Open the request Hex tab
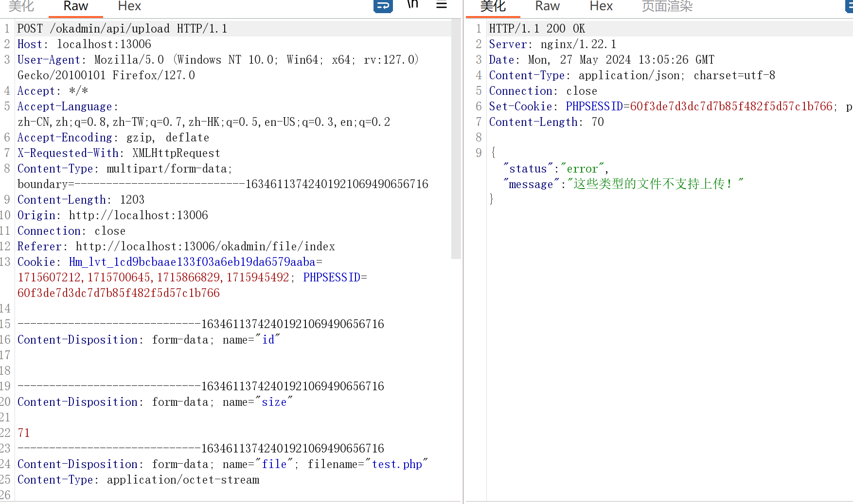This screenshot has height=504, width=853. pyautogui.click(x=129, y=6)
